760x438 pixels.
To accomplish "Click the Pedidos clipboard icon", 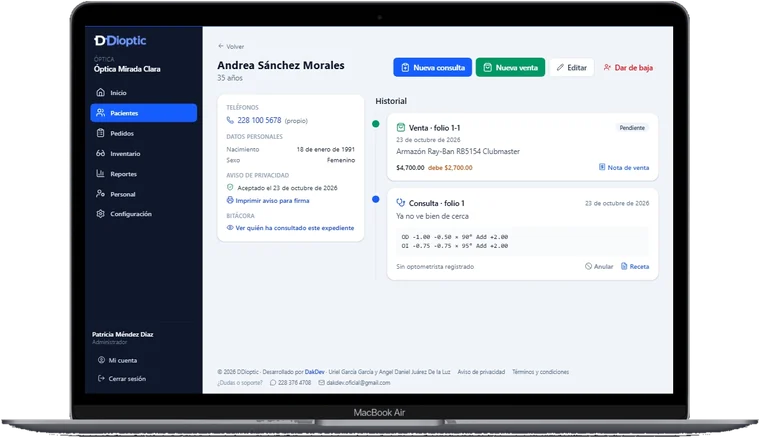I will (100, 133).
